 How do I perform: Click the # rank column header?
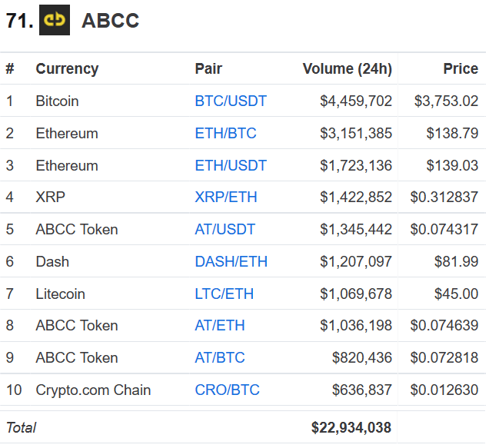pos(10,68)
